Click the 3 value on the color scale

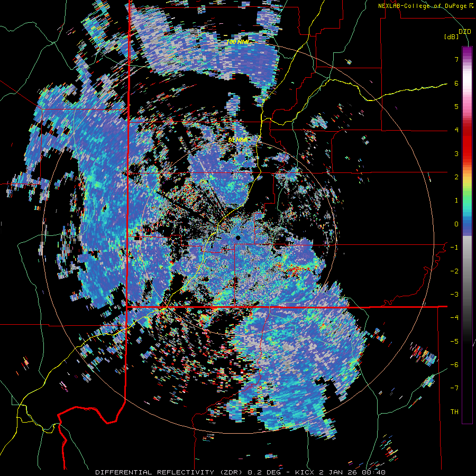click(456, 153)
